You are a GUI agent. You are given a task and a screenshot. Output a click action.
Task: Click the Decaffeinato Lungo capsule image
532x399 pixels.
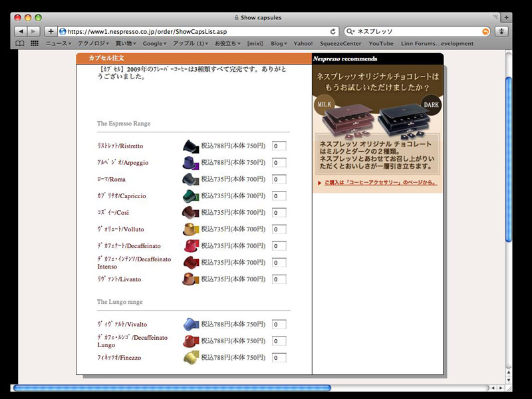pos(191,341)
